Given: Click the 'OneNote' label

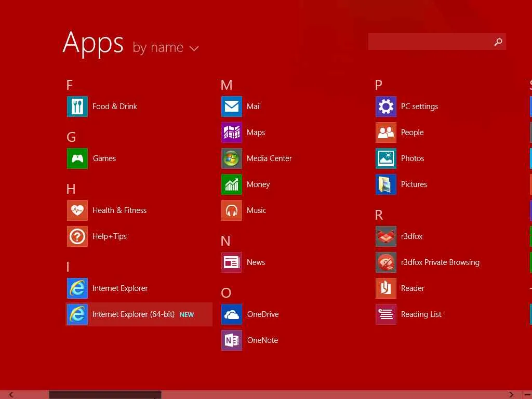Looking at the screenshot, I should 262,340.
